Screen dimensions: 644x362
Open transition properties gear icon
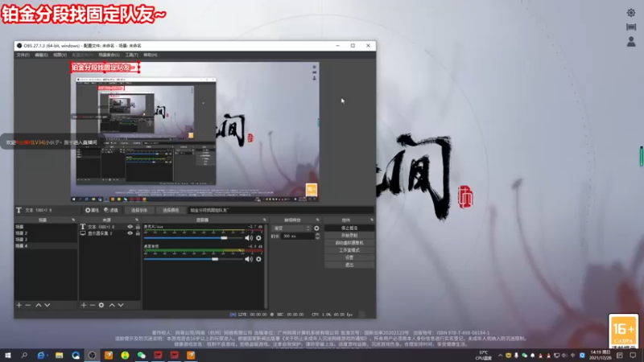tap(316, 228)
